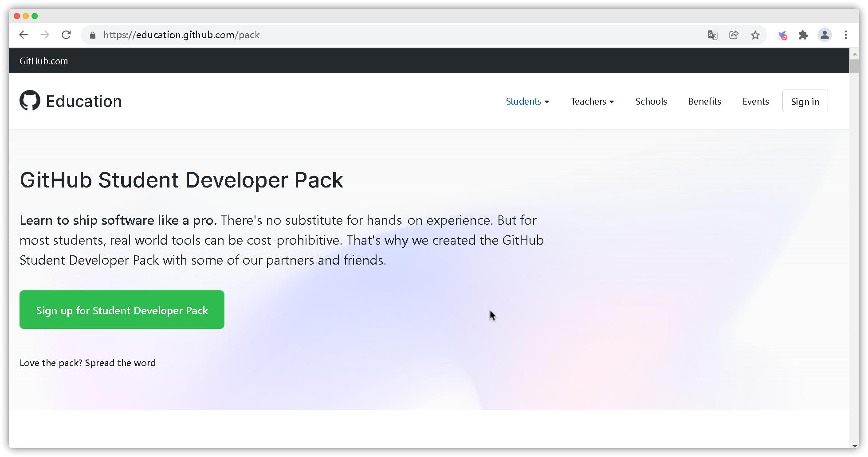Click inside the address bar
This screenshot has height=457, width=868.
tap(310, 35)
